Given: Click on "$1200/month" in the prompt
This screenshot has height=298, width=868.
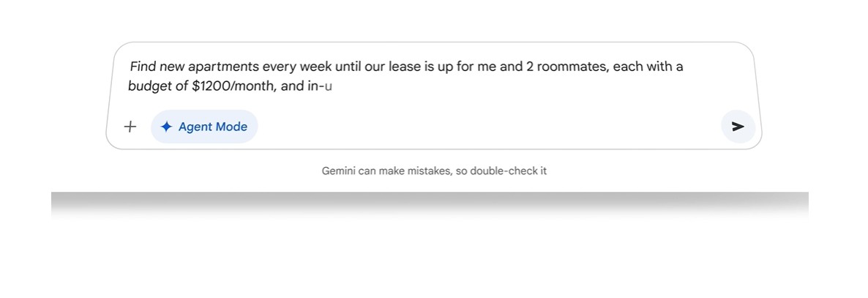Looking at the screenshot, I should click(234, 86).
